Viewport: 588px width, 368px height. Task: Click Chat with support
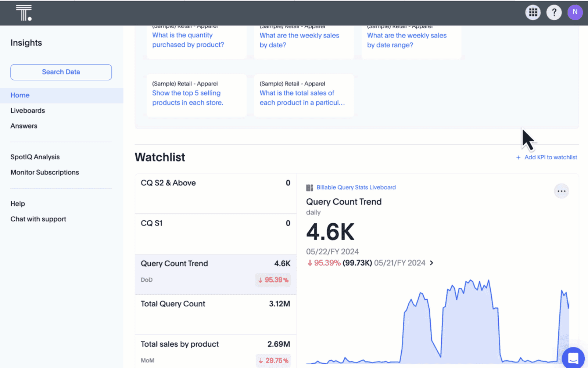(38, 219)
